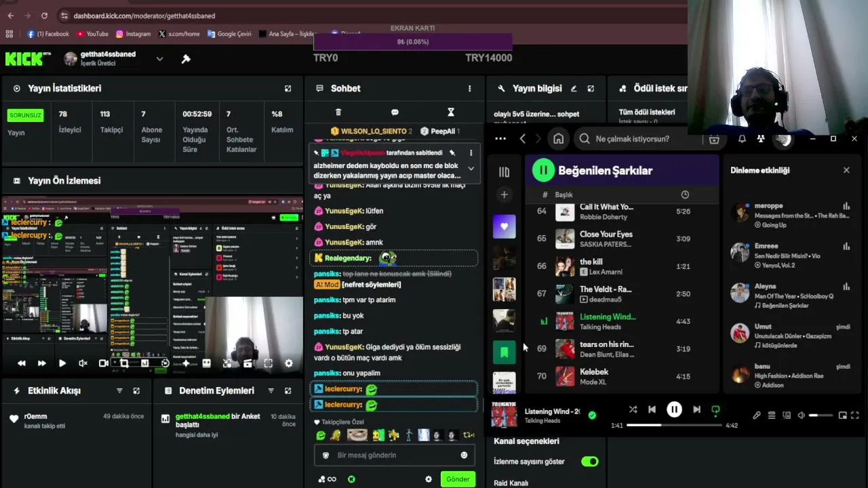868x488 pixels.
Task: Pause Beğenilen Şarkılar with green button
Action: pos(543,170)
